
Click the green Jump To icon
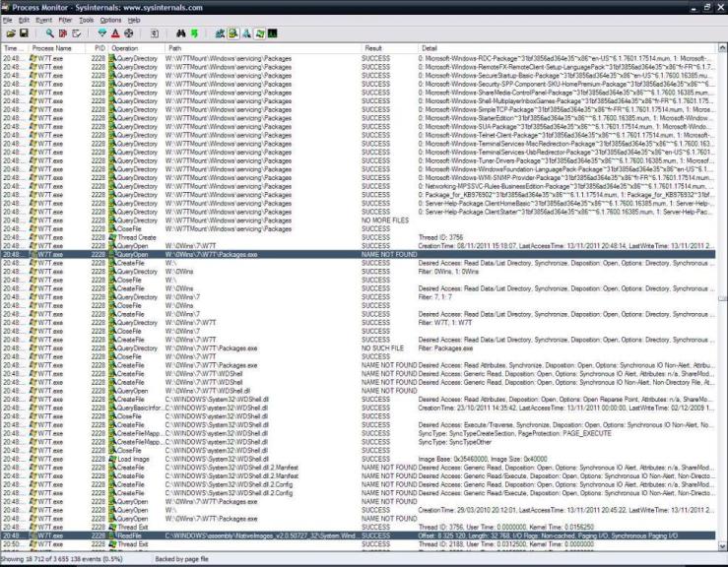[x=194, y=33]
